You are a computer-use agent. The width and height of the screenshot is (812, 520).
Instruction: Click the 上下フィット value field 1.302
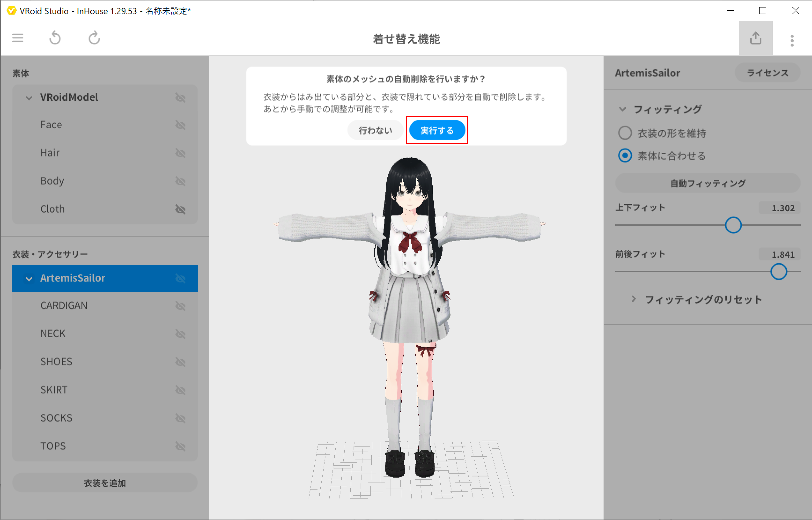(780, 208)
